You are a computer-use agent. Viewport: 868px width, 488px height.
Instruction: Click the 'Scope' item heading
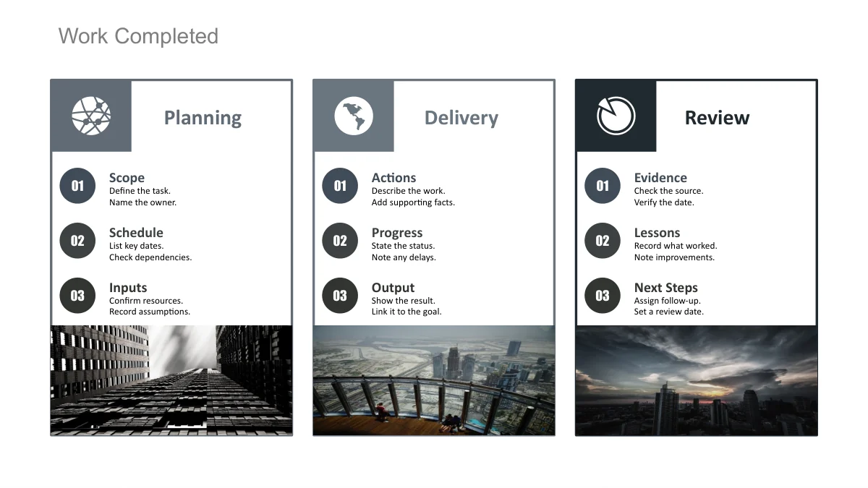[x=127, y=178]
